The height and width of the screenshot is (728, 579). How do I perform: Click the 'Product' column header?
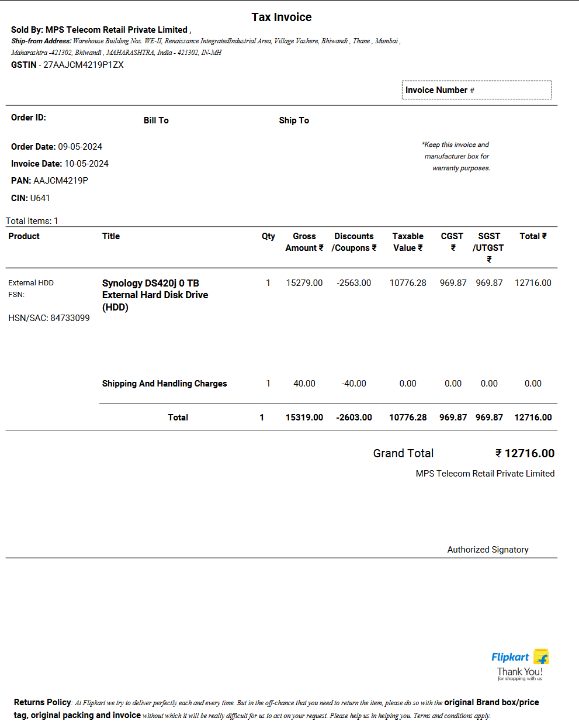click(x=24, y=236)
